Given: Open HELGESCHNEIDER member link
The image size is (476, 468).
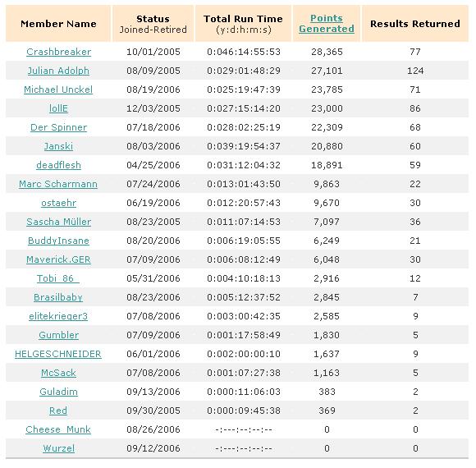Looking at the screenshot, I should [58, 354].
